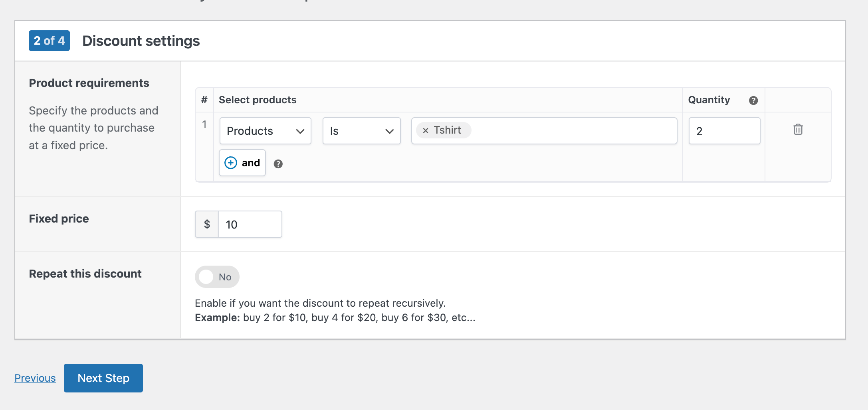Click the Products dropdown chevron arrow
This screenshot has height=410, width=868.
pos(300,131)
